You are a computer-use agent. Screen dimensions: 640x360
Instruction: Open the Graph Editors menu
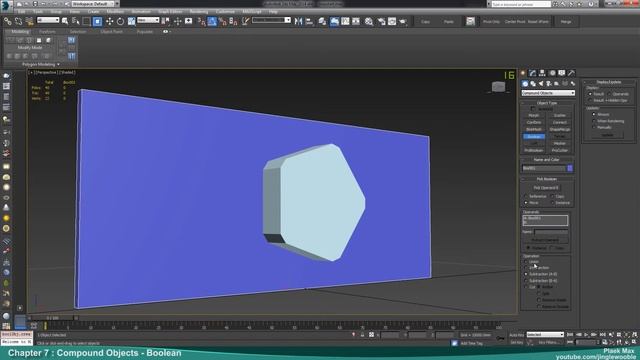coord(170,11)
